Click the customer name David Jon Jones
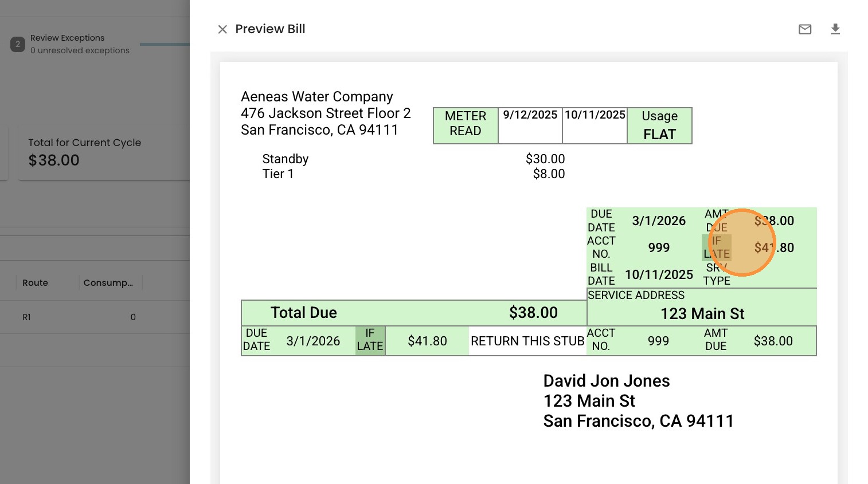This screenshot has height=484, width=868. tap(606, 381)
